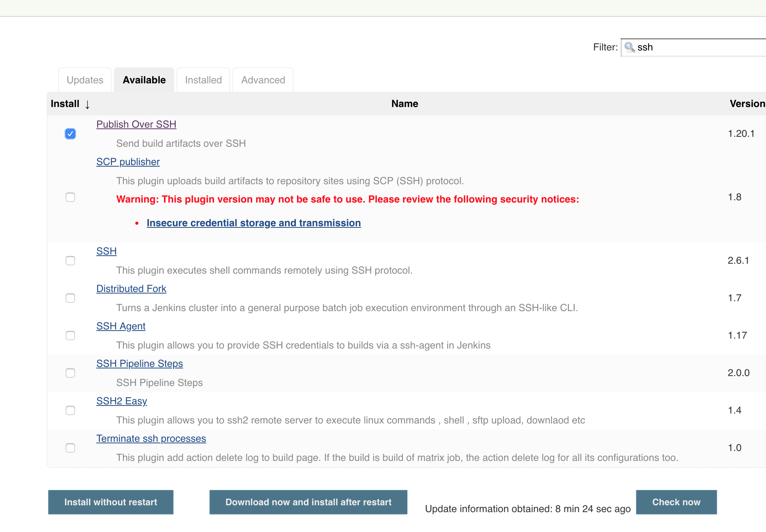Screen dimensions: 766x532
Task: Go to the Advanced tab
Action: (x=263, y=80)
